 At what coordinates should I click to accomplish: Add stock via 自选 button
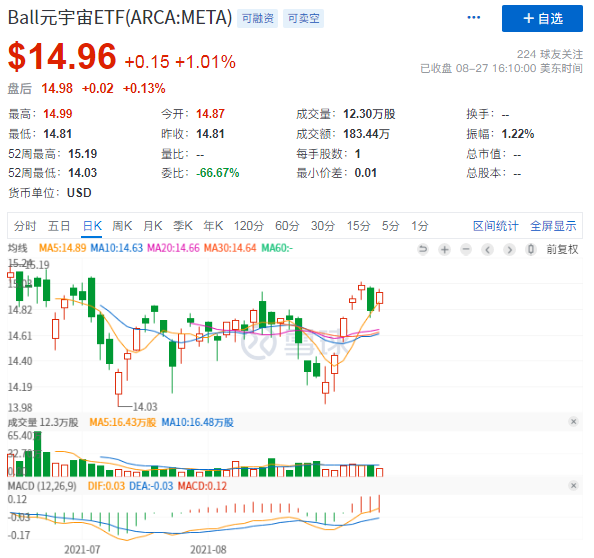pos(542,18)
